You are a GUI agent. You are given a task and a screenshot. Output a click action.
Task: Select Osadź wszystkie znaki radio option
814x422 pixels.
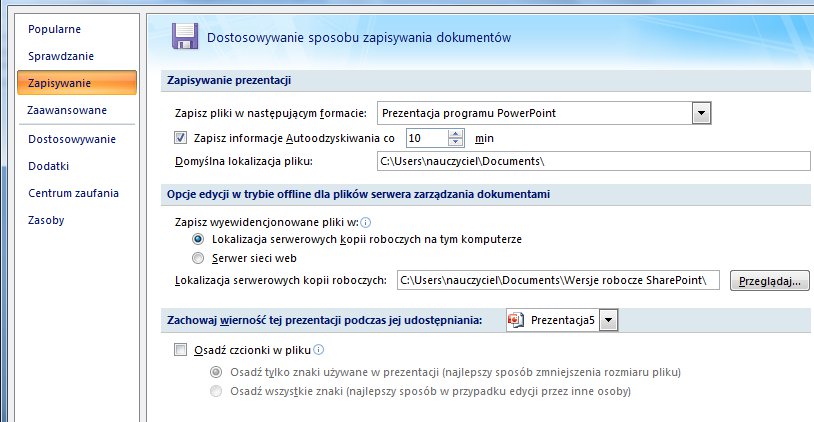click(216, 391)
